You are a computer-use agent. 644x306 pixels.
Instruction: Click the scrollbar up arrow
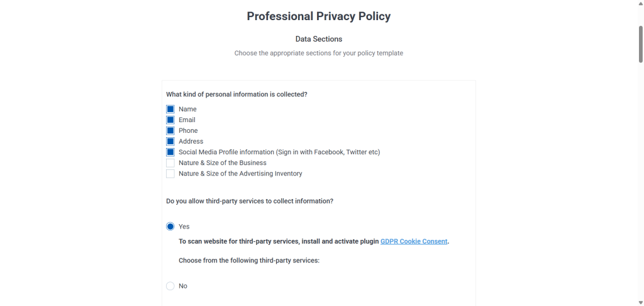(x=640, y=4)
